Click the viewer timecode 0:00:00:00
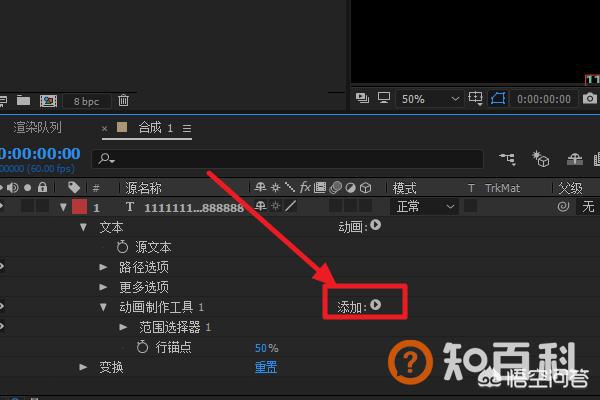The height and width of the screenshot is (400, 600). pos(544,99)
